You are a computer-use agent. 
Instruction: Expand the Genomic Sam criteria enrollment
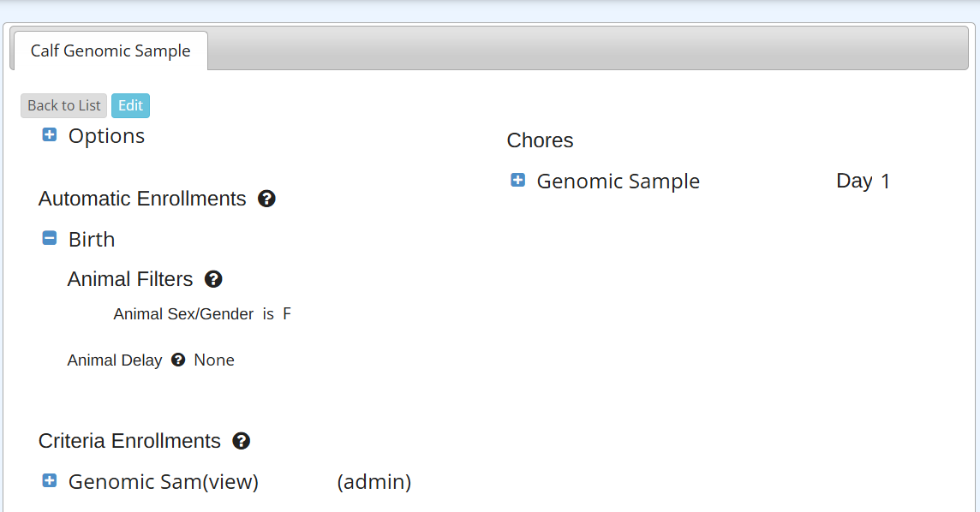click(x=50, y=481)
